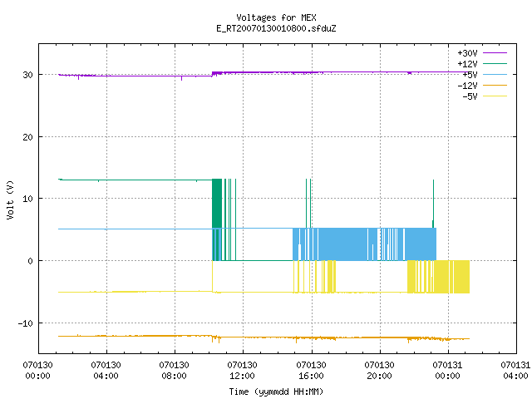Click x-axis tick '070130 12:00'
The width and height of the screenshot is (532, 399).
click(242, 371)
